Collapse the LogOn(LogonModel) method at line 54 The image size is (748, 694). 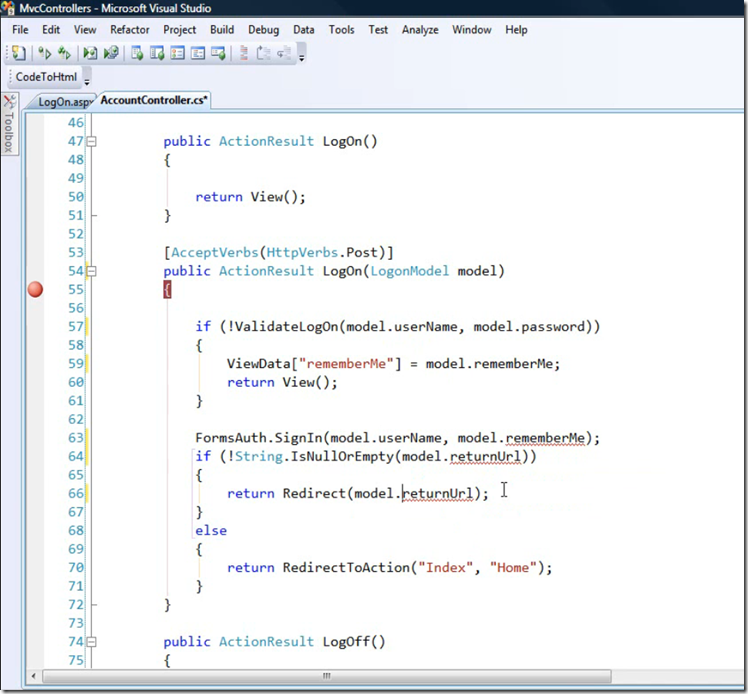point(91,271)
